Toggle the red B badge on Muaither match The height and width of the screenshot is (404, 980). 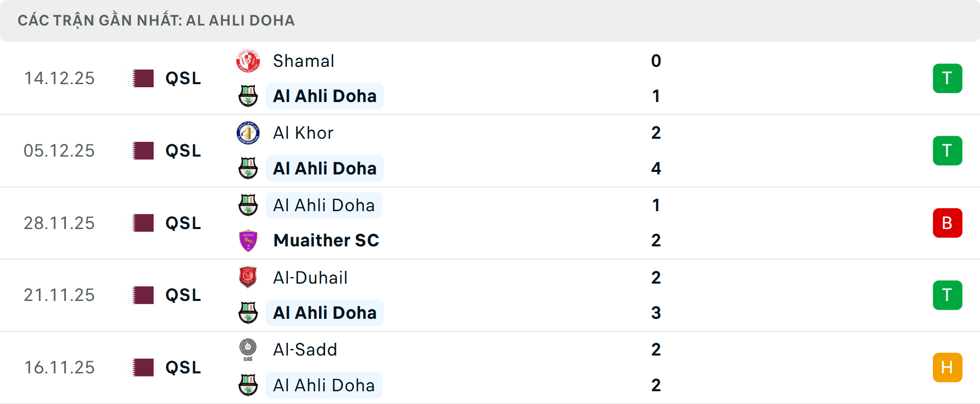pyautogui.click(x=947, y=223)
